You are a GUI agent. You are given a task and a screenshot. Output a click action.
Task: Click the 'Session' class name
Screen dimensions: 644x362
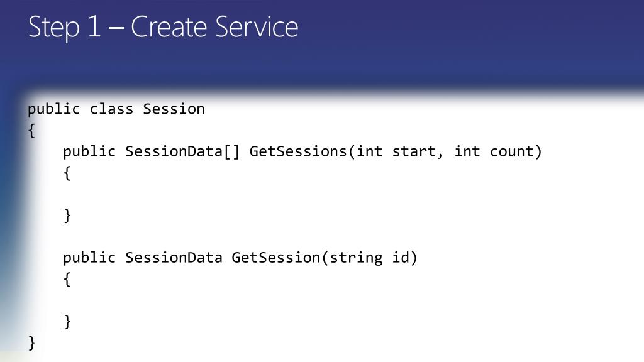(x=174, y=109)
